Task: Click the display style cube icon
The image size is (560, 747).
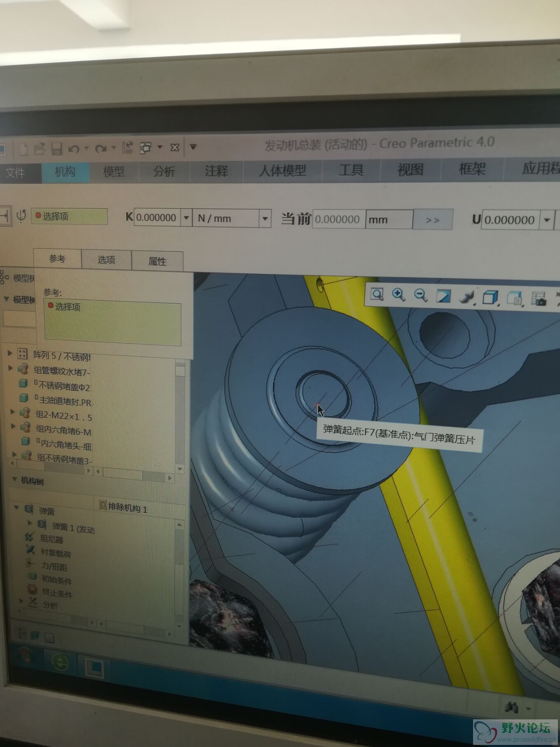Action: click(490, 297)
